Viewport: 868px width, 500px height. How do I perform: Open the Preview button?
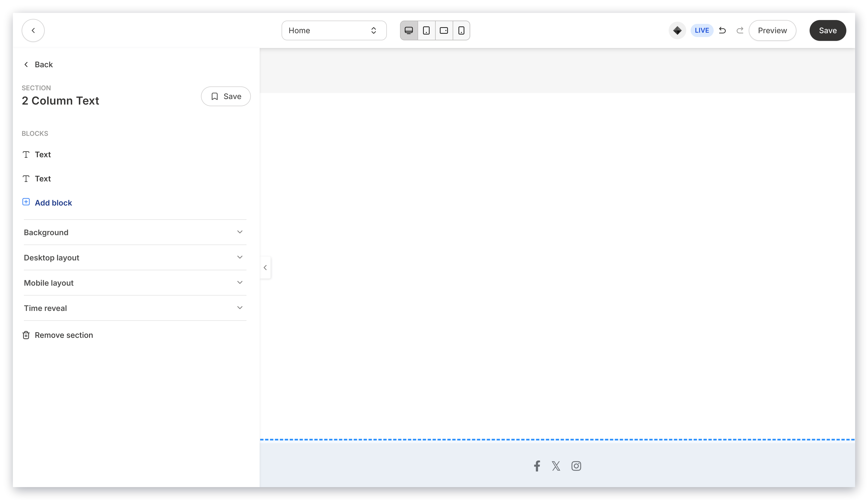[772, 30]
